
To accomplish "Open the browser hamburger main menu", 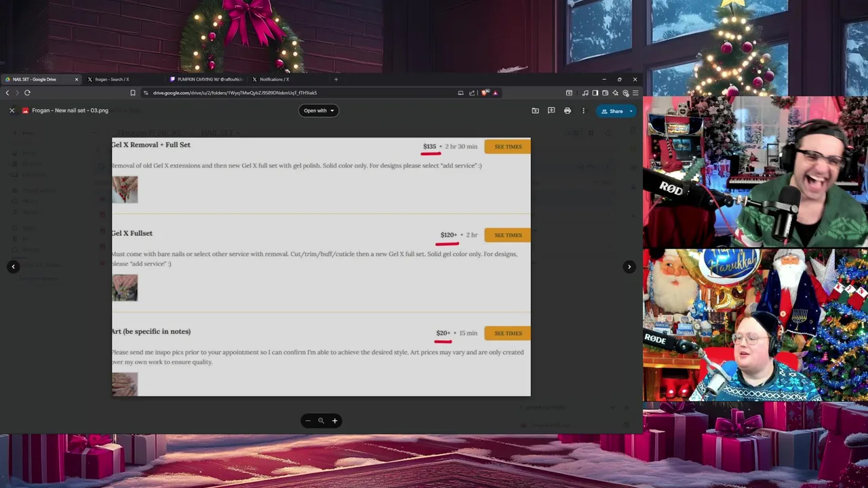I will tap(635, 93).
